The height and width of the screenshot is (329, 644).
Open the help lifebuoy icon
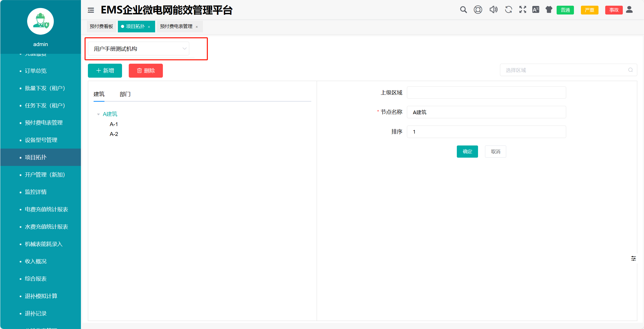click(478, 10)
